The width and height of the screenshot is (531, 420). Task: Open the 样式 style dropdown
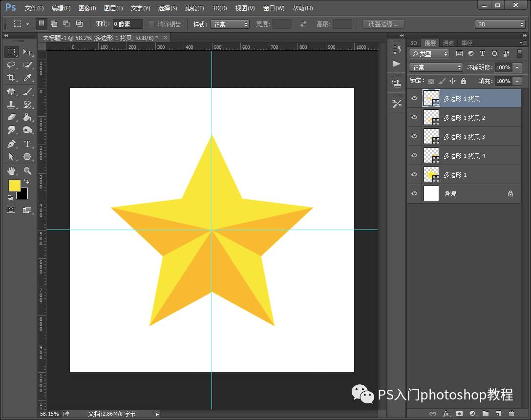(230, 24)
